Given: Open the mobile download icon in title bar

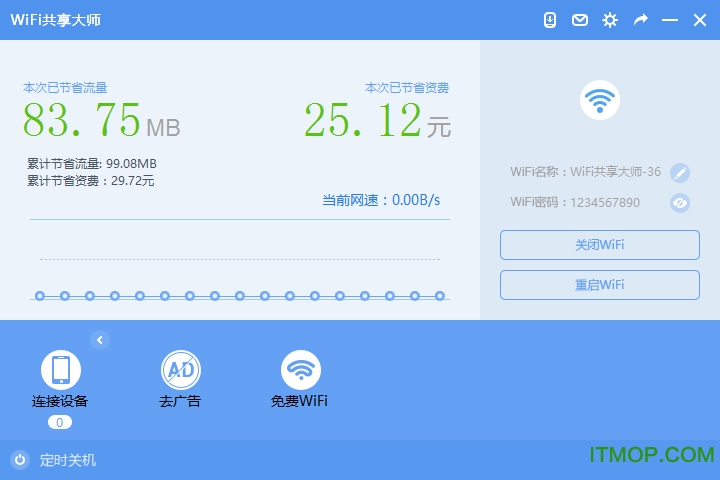Looking at the screenshot, I should 550,20.
